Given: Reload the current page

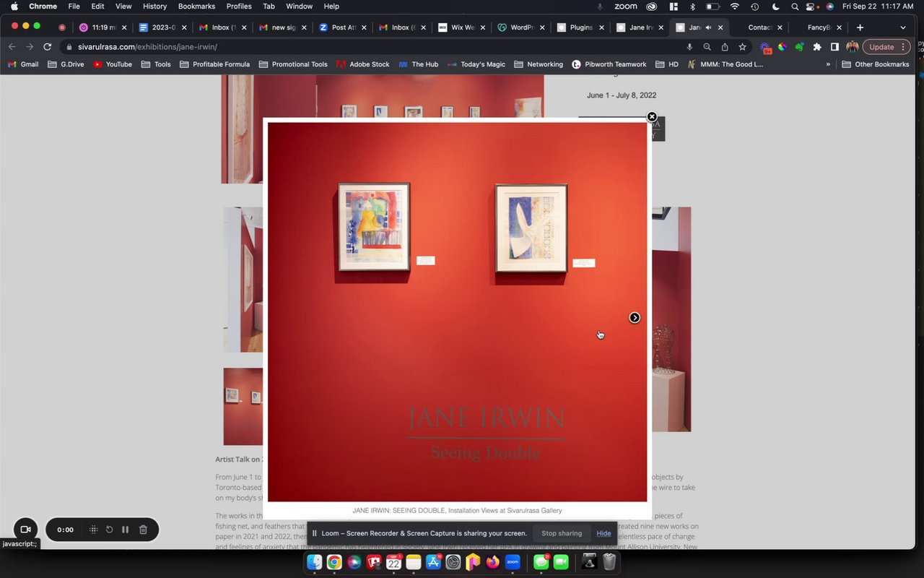Looking at the screenshot, I should 48,47.
